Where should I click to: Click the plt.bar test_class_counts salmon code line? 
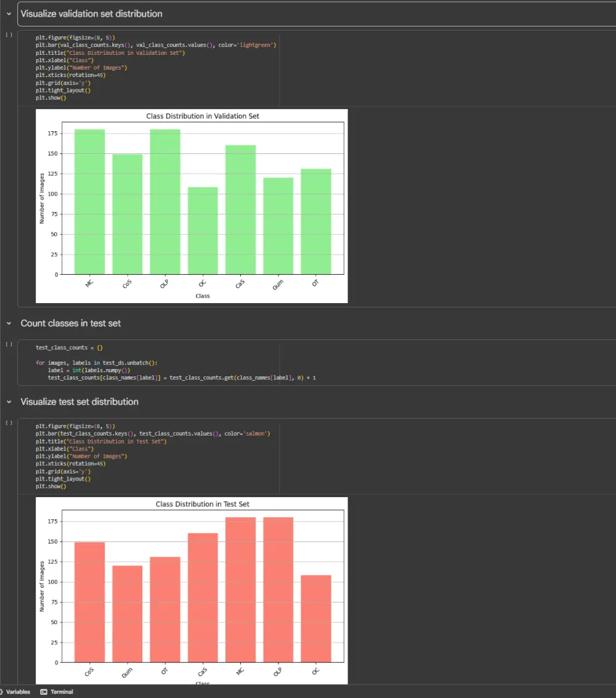pos(153,433)
